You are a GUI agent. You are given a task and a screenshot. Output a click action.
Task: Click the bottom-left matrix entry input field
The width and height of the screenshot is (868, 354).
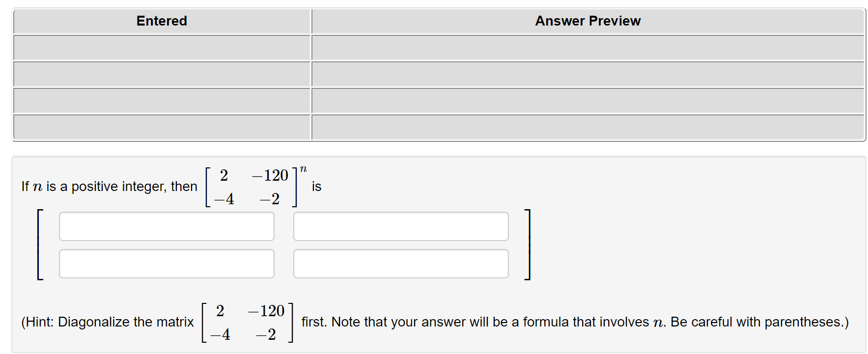tap(167, 264)
